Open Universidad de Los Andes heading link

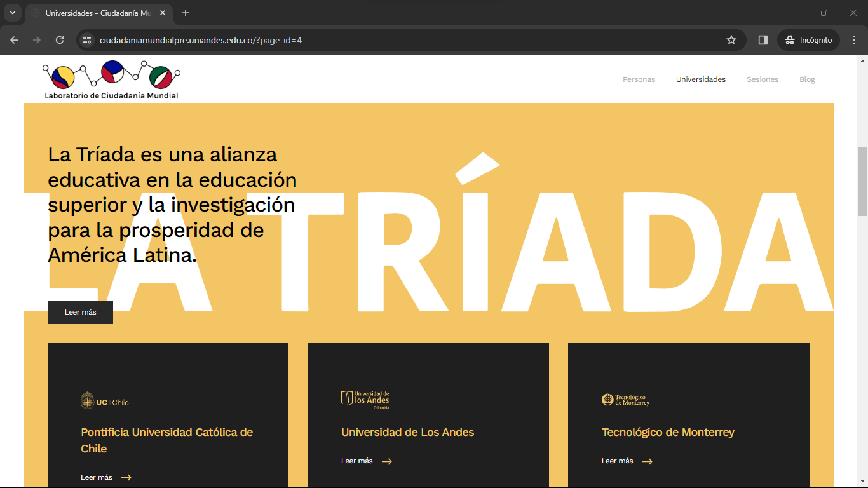pyautogui.click(x=408, y=432)
